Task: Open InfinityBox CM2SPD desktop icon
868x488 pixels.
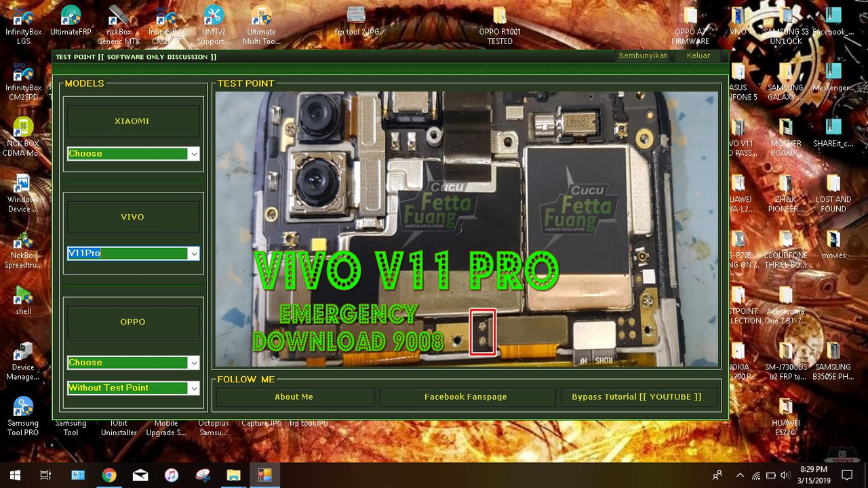Action: click(x=24, y=81)
